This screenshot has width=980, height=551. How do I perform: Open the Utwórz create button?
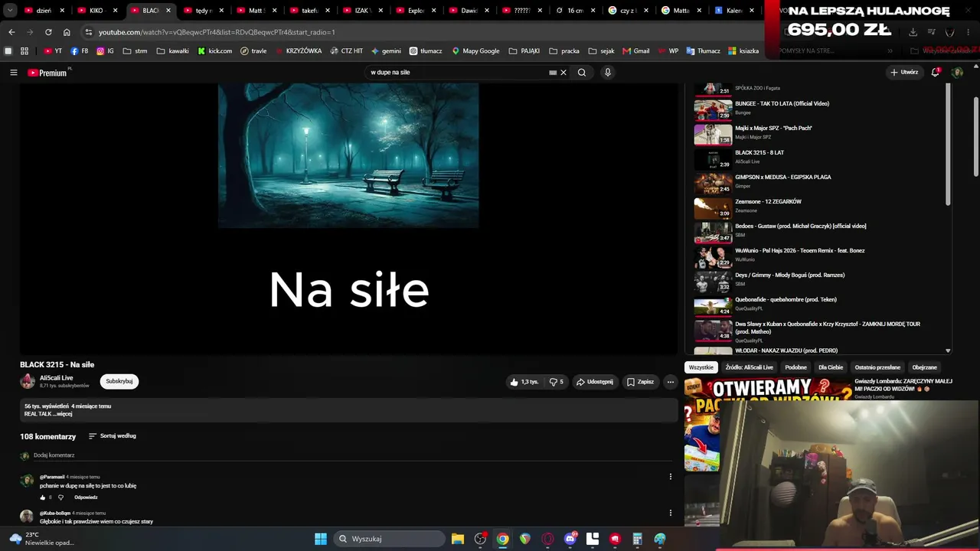(x=904, y=73)
